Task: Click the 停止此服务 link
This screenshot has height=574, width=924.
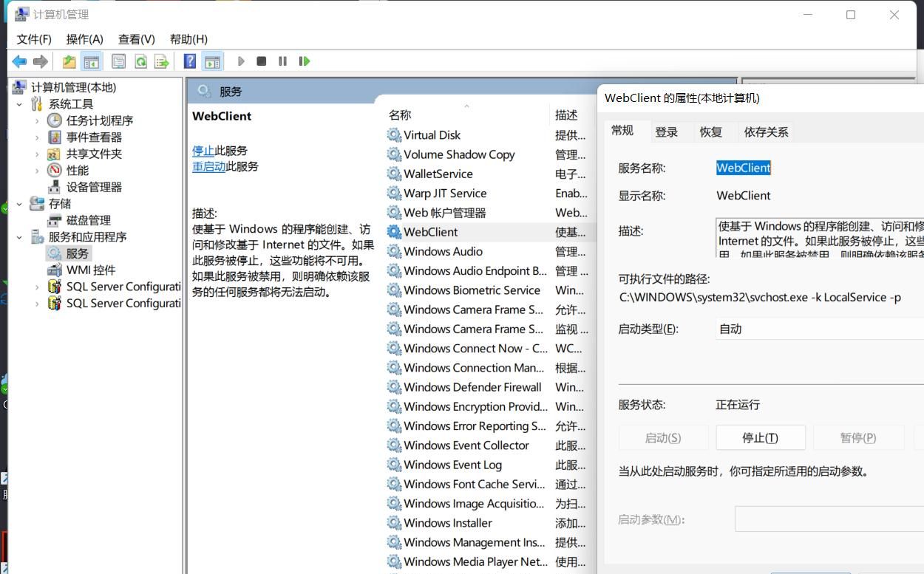Action: pos(203,150)
